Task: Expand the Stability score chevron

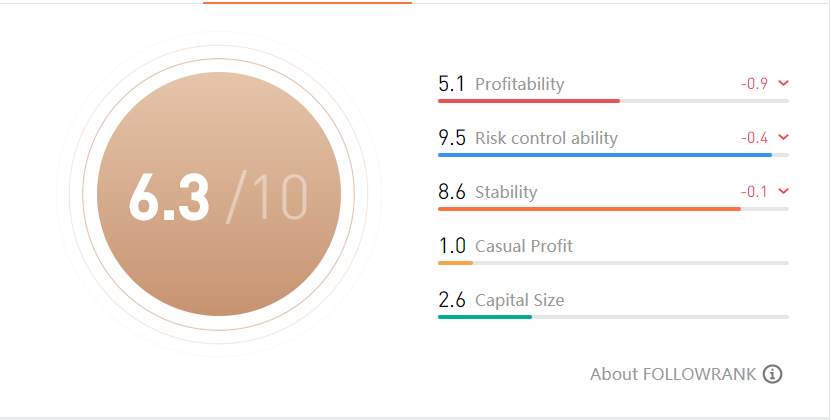Action: pos(783,190)
